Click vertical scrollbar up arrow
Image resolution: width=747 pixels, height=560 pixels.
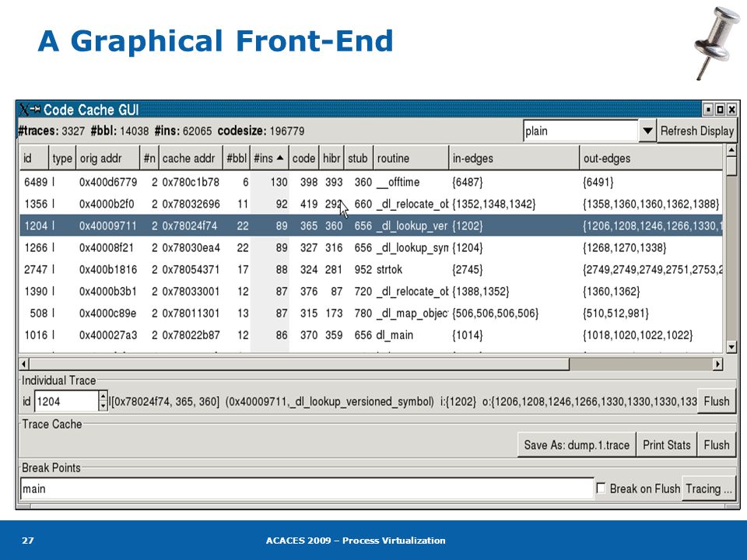[731, 150]
